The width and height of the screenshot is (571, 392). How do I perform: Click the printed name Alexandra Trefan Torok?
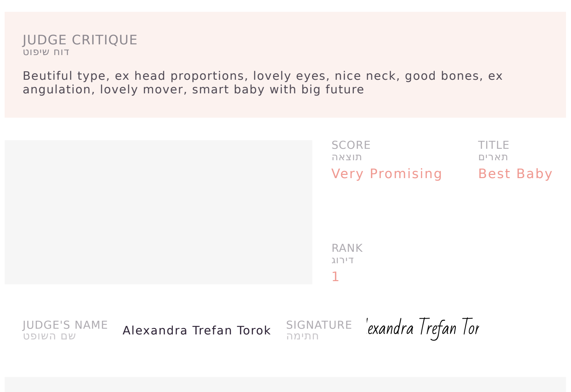coord(196,330)
